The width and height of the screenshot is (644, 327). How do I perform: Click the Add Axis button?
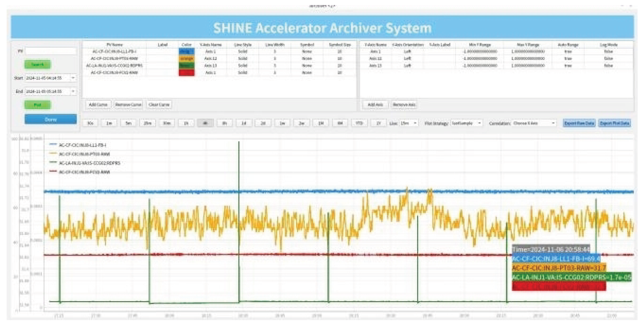coord(375,105)
